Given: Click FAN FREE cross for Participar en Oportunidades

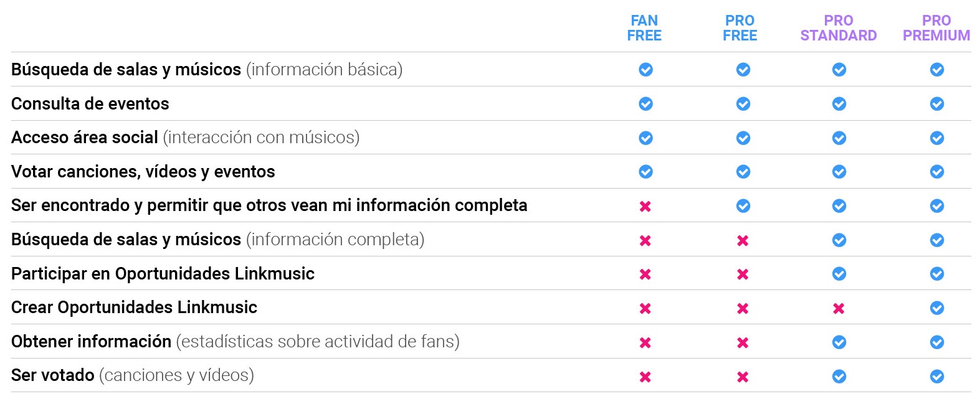Looking at the screenshot, I should pos(645,275).
